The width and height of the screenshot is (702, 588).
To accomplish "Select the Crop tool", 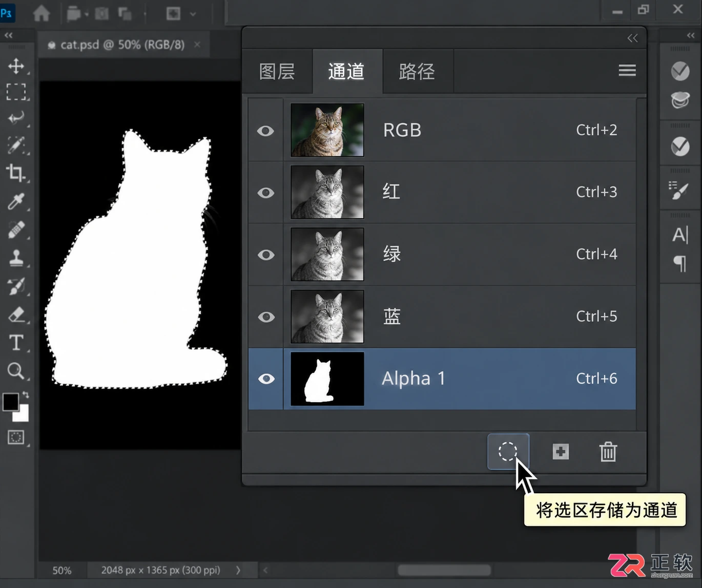I will (x=16, y=173).
